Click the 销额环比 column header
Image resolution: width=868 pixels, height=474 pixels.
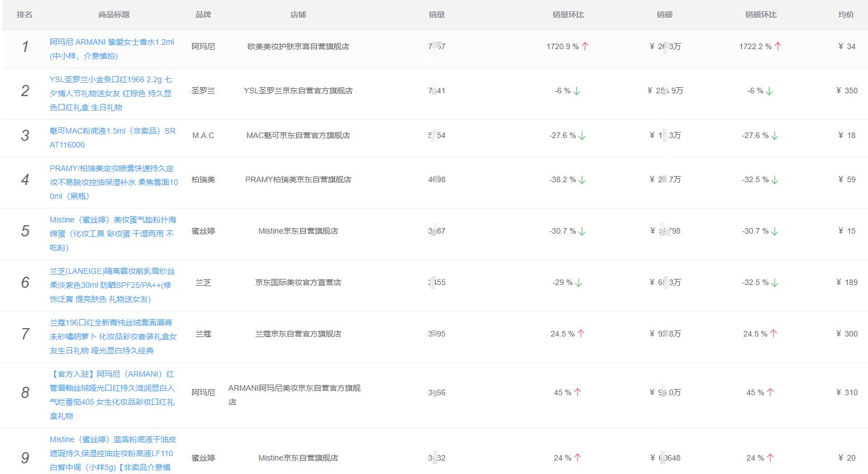(761, 15)
